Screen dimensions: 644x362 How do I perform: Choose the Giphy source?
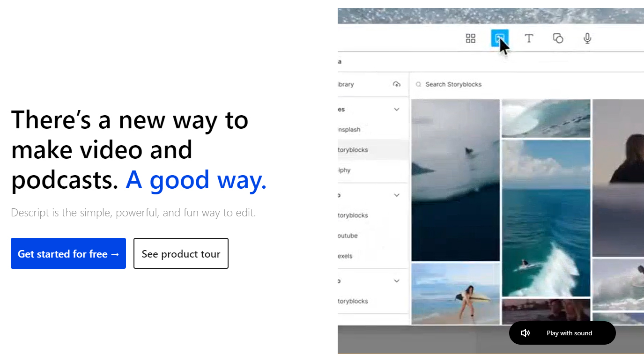click(344, 170)
